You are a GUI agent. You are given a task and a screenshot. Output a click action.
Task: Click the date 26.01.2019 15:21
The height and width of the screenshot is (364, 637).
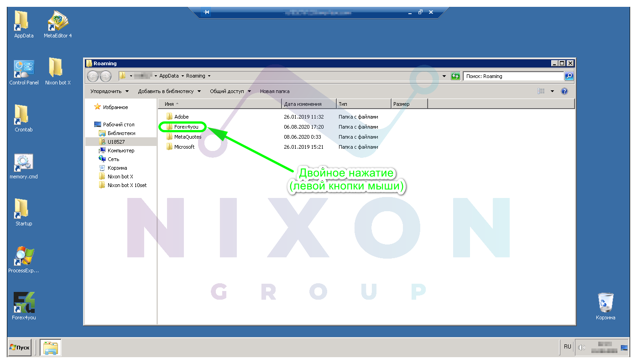(304, 147)
